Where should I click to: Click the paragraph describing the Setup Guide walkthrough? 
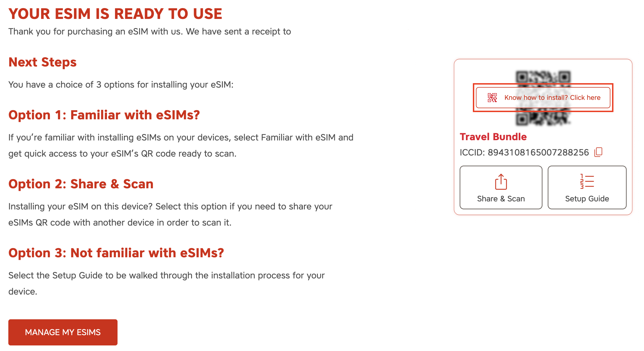166,283
